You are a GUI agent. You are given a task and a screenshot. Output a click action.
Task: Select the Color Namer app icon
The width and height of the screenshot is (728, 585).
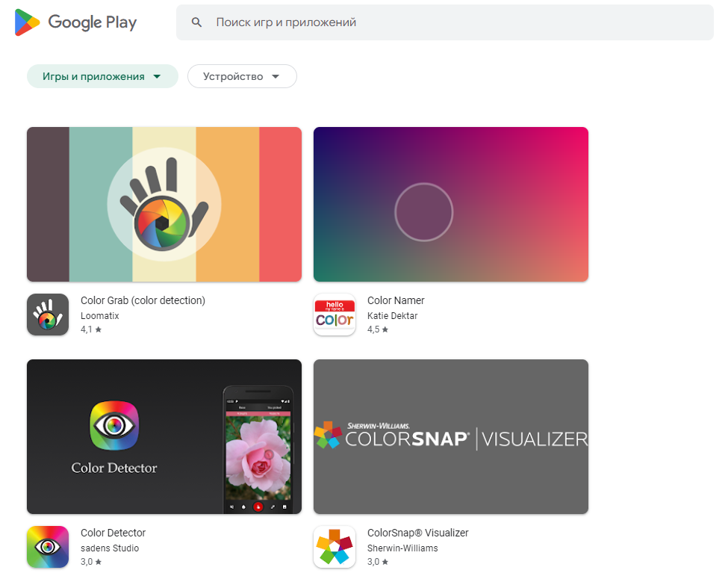334,314
